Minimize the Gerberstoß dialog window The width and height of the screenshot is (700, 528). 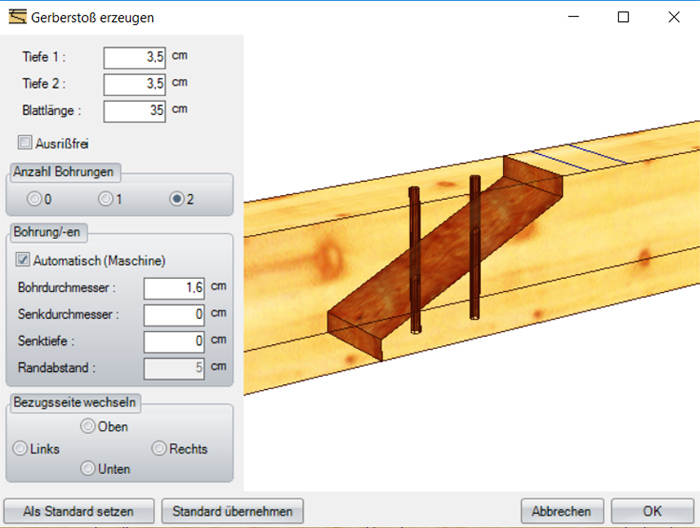(x=574, y=17)
